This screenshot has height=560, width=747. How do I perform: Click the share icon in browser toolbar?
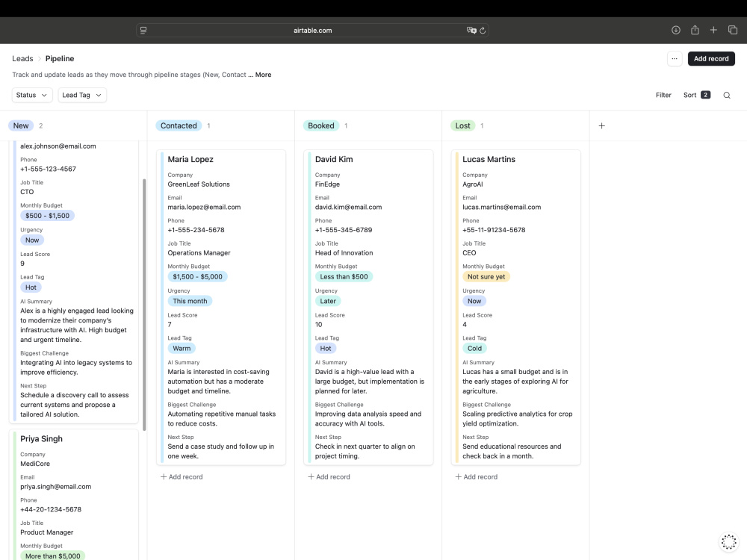point(695,30)
